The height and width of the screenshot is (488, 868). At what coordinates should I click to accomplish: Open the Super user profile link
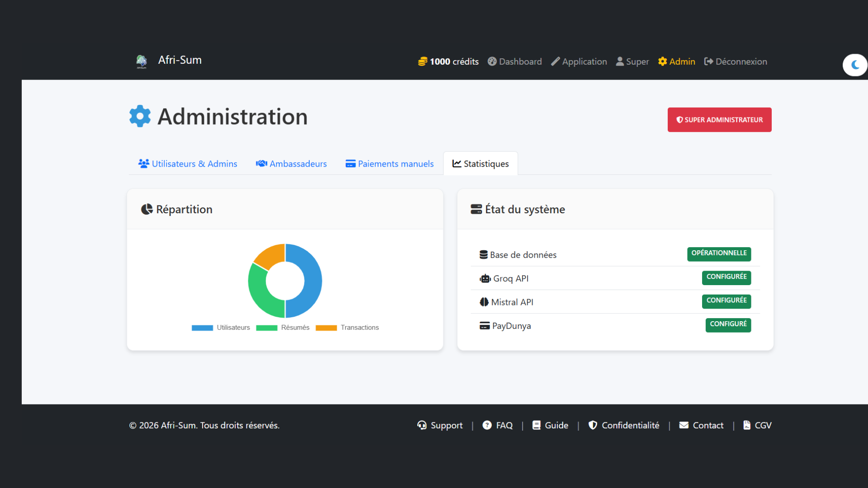click(632, 61)
